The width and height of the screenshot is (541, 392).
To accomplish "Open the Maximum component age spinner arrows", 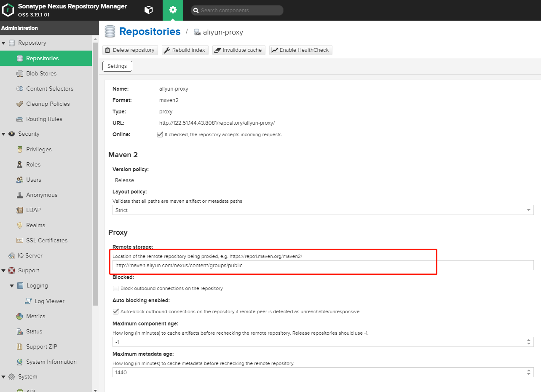I will (529, 342).
